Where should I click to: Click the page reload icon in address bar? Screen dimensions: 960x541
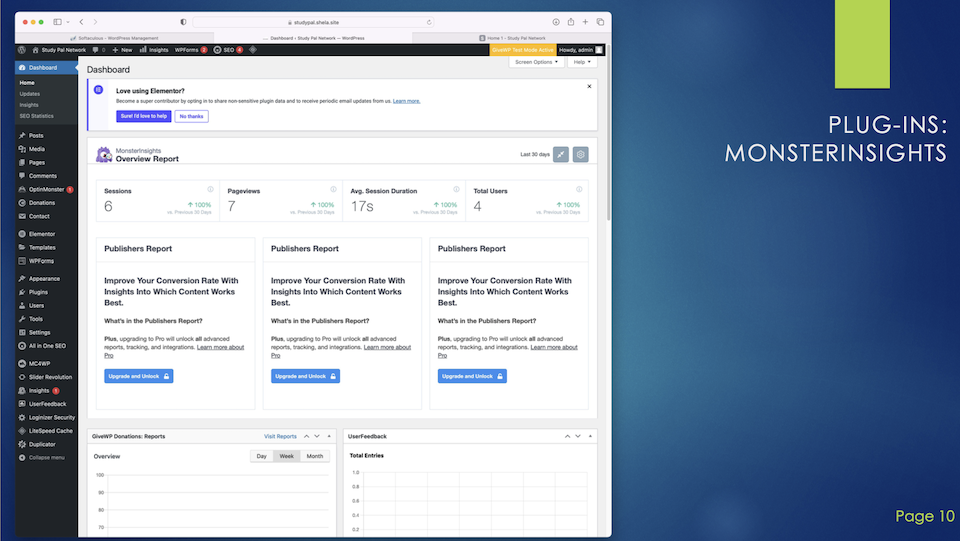(x=429, y=21)
